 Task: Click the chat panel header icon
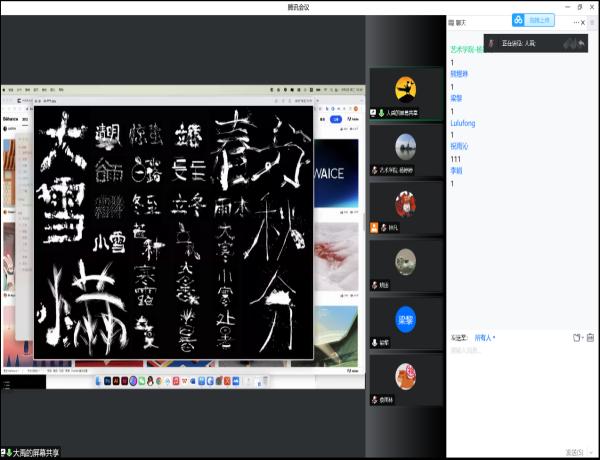[x=451, y=21]
